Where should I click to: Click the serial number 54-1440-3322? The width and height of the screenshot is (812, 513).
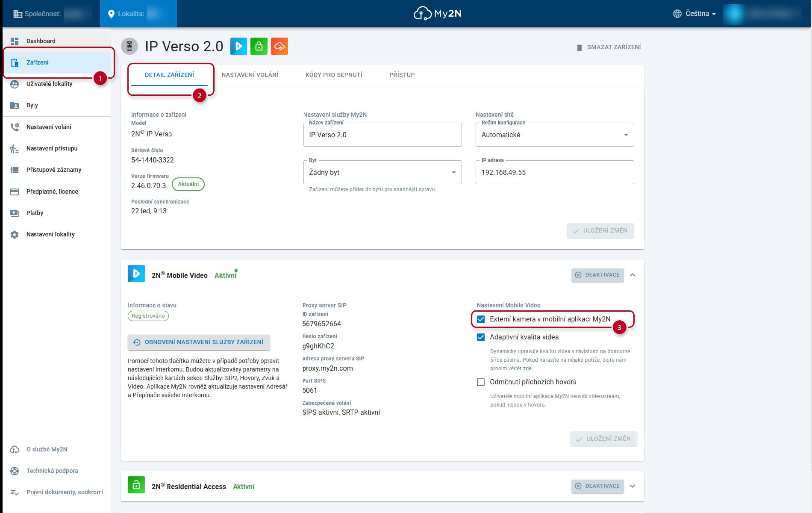click(x=153, y=160)
